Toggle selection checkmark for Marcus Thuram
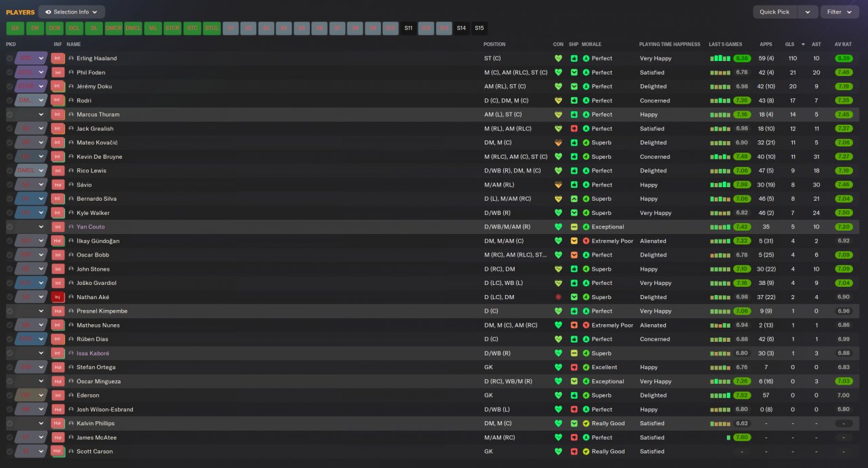Screen dimensions: 868x468 (9, 115)
